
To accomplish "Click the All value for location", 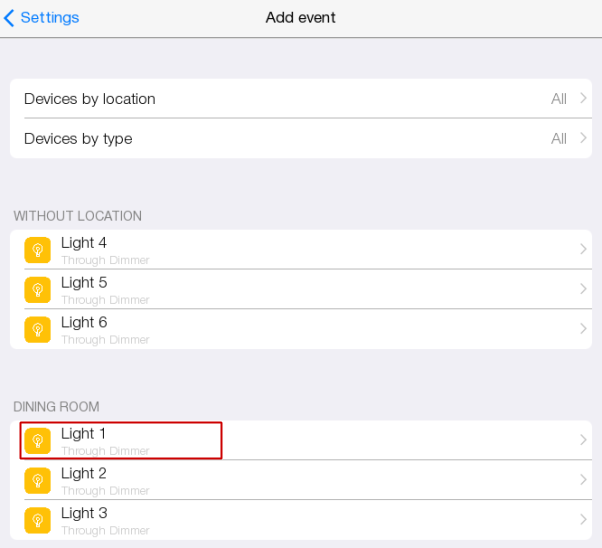I will (559, 99).
